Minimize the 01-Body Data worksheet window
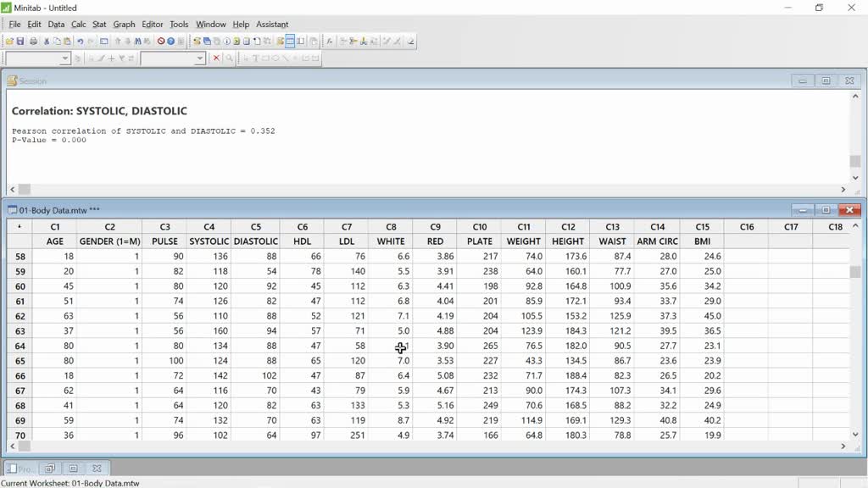This screenshot has height=488, width=868. (x=802, y=210)
